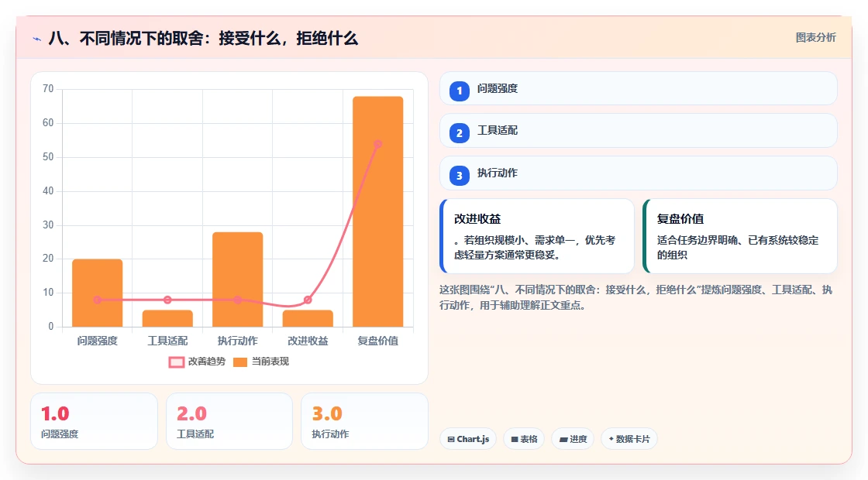Click the y-axis value 70
The width and height of the screenshot is (868, 480).
[x=48, y=88]
